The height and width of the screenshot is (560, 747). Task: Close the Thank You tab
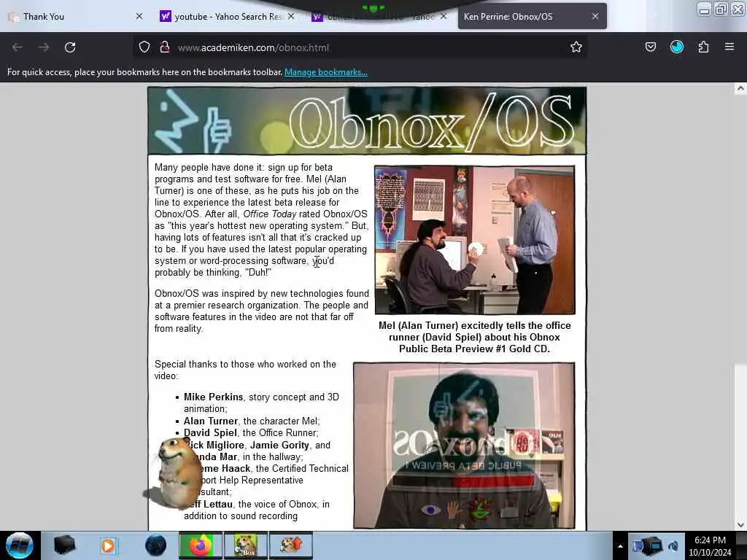139,16
